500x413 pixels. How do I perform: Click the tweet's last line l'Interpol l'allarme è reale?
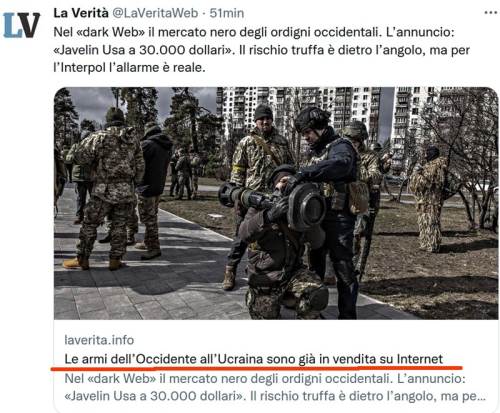[129, 68]
